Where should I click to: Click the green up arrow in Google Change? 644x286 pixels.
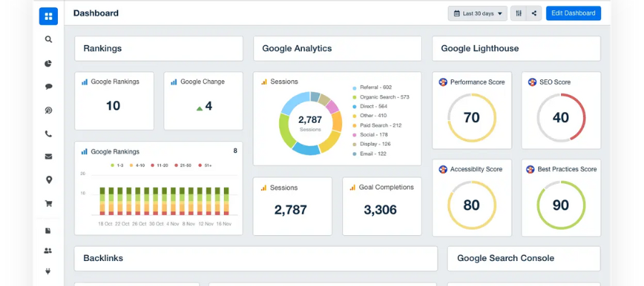pyautogui.click(x=200, y=109)
